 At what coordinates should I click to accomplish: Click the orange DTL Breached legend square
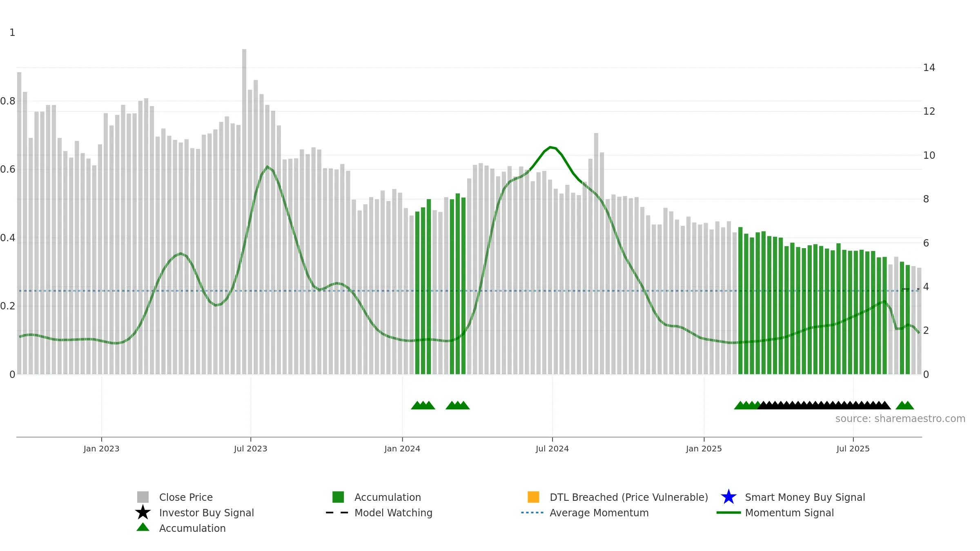click(533, 497)
